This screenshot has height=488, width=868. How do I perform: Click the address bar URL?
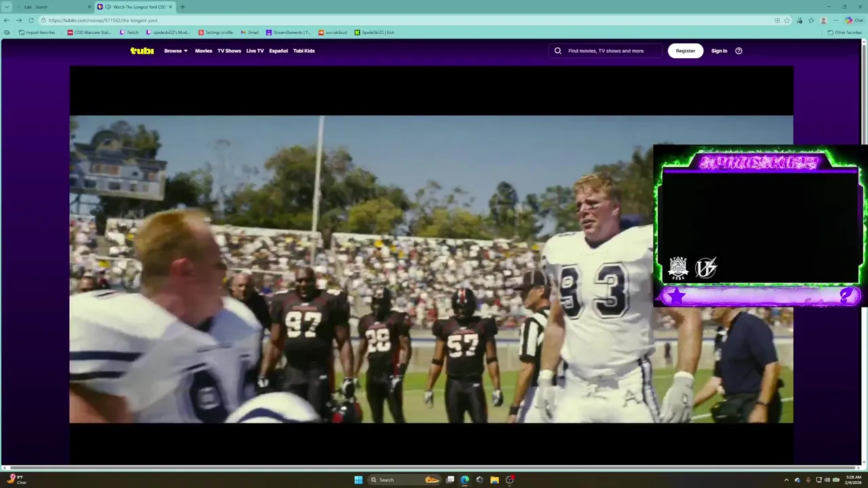[103, 20]
